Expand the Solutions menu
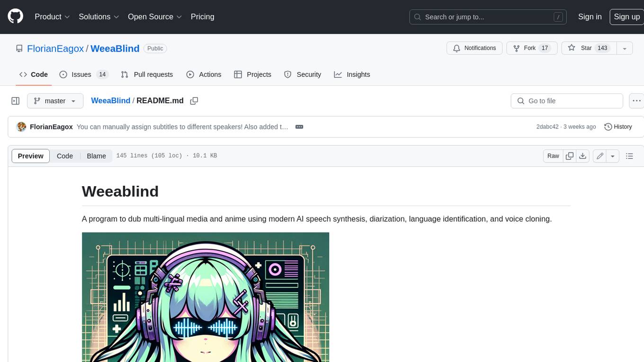The image size is (644, 362). (99, 17)
